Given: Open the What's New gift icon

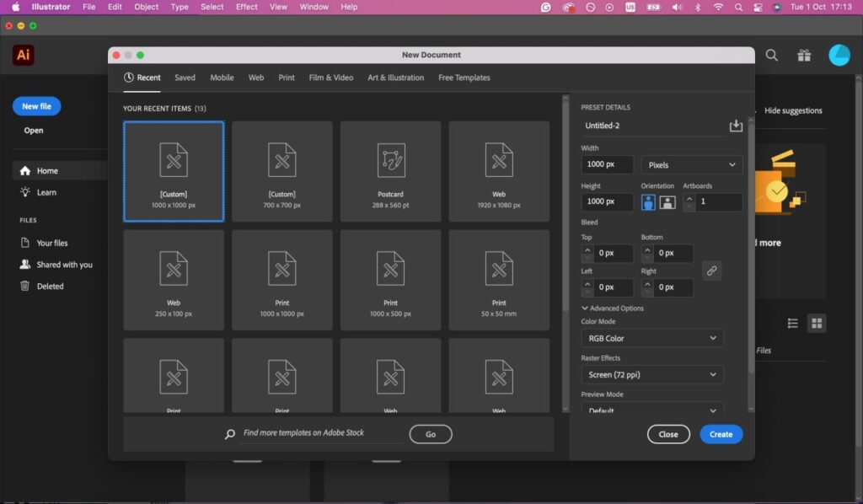Looking at the screenshot, I should pos(804,55).
